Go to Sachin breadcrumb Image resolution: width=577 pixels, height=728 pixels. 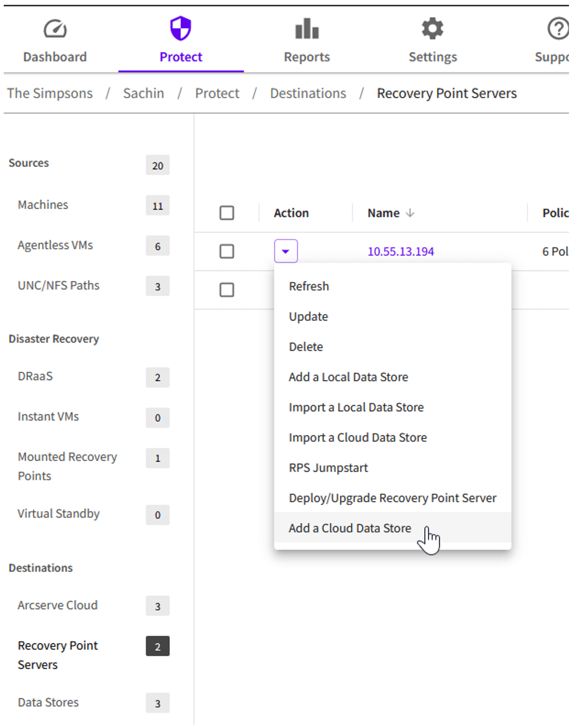144,93
